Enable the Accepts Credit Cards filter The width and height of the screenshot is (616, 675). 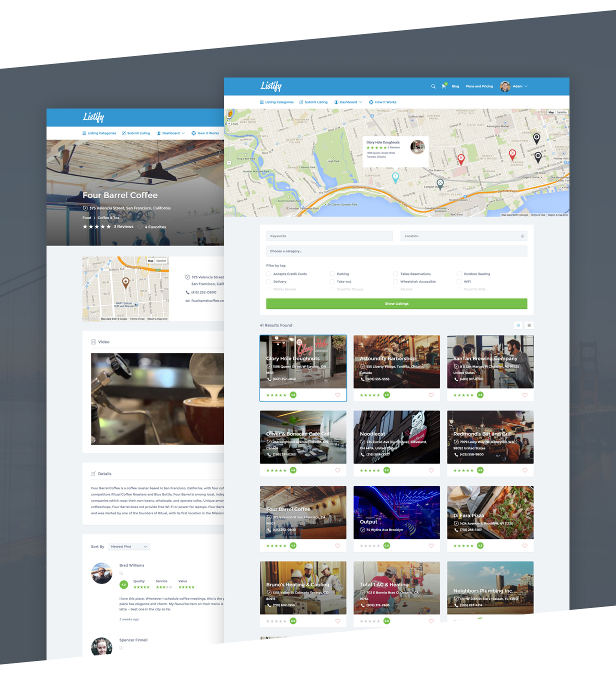269,274
